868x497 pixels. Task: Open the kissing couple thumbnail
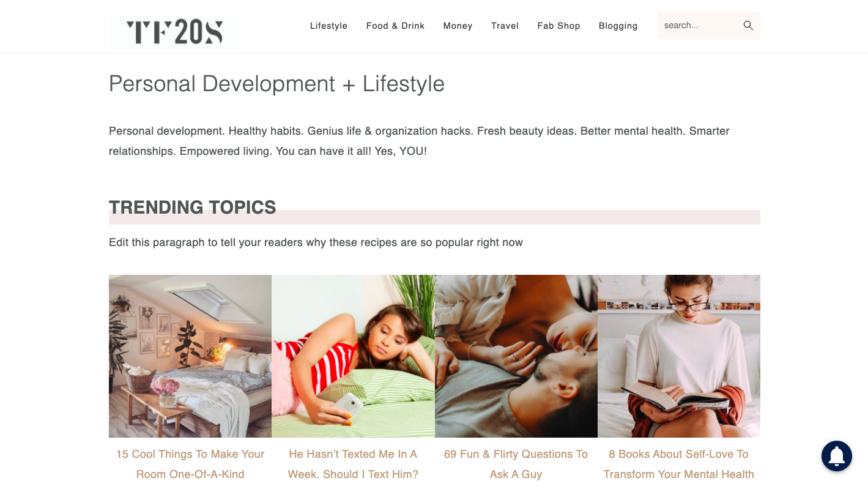coord(516,356)
